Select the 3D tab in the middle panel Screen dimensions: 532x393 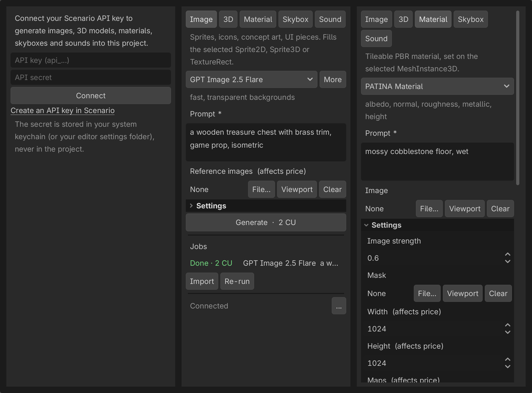[228, 19]
